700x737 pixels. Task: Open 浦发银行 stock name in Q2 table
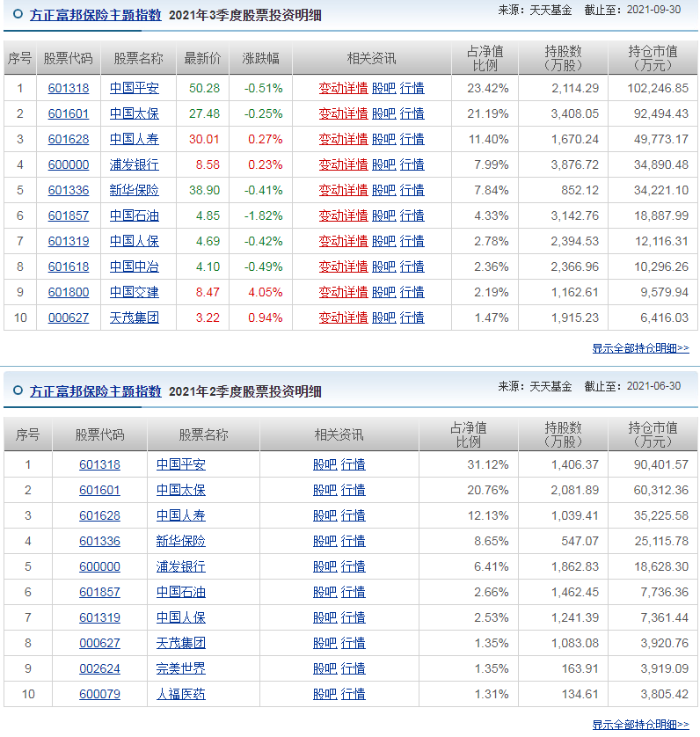coord(180,567)
